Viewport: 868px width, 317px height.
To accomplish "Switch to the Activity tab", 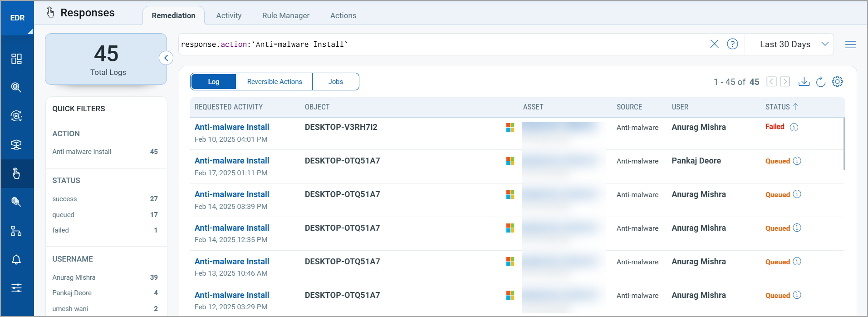I will click(x=229, y=15).
